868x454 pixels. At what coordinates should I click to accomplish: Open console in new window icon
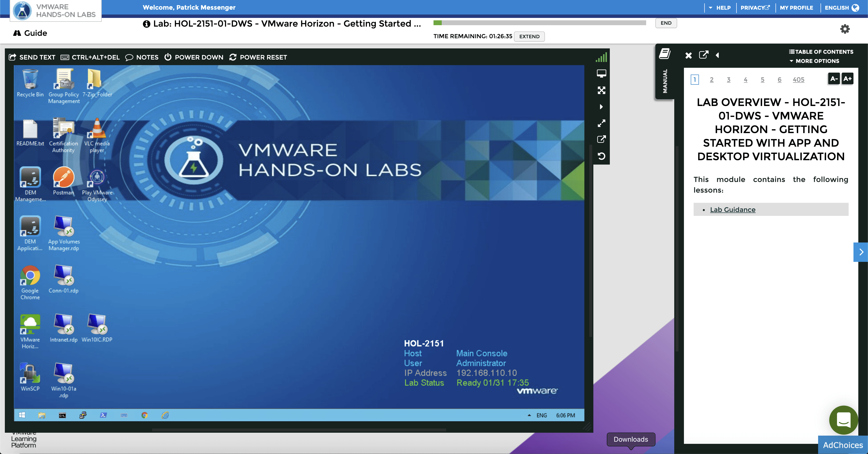[601, 139]
